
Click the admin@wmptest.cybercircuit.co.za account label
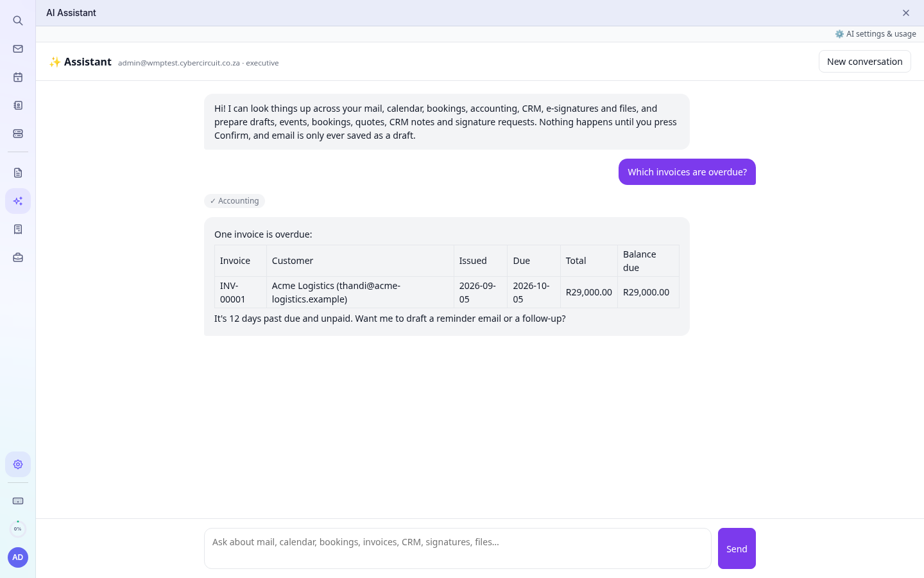[x=198, y=63]
